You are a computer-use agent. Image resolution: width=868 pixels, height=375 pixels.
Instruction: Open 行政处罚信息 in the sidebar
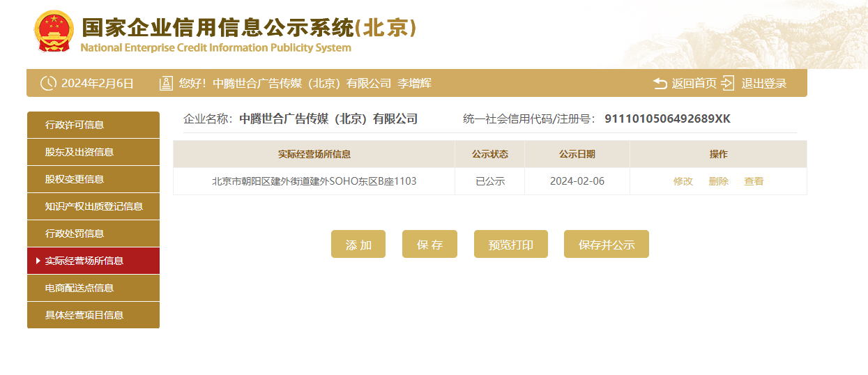pos(93,234)
